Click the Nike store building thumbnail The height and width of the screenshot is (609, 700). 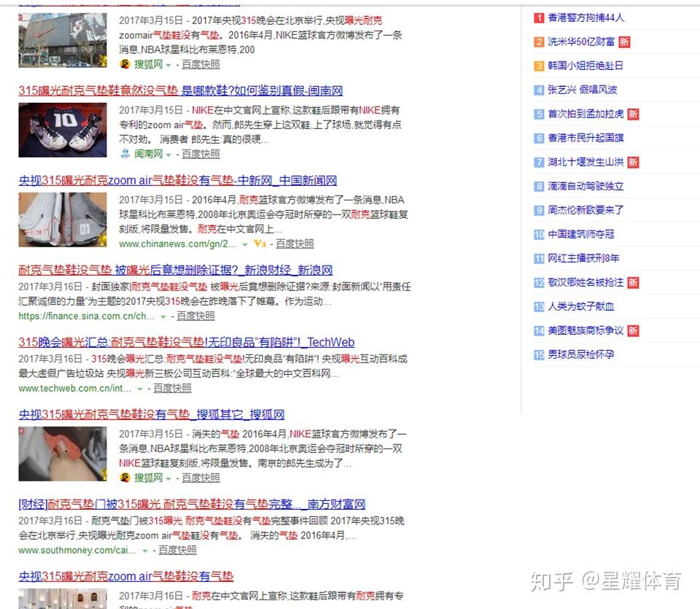[63, 40]
